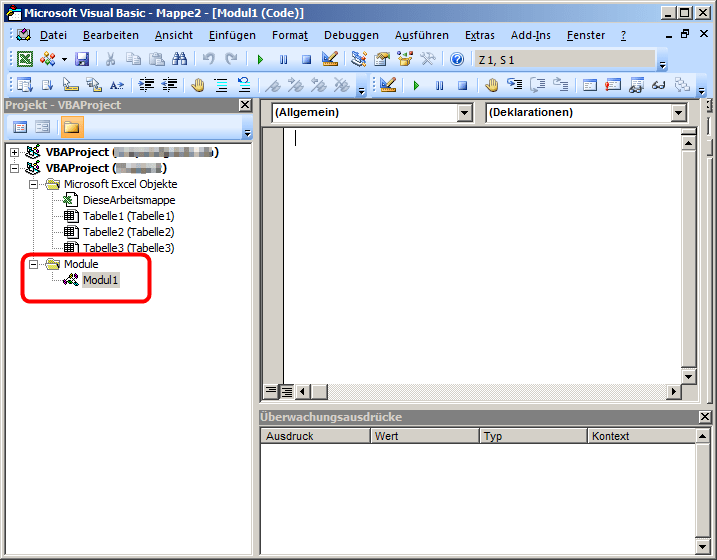Viewport: 717px width, 560px height.
Task: Open the Extras menu
Action: point(480,35)
